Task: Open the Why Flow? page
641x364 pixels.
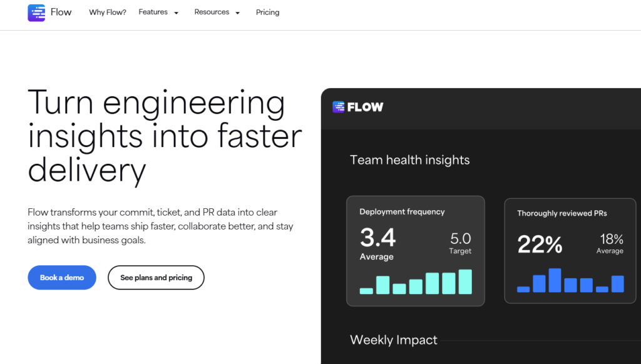Action: tap(108, 13)
